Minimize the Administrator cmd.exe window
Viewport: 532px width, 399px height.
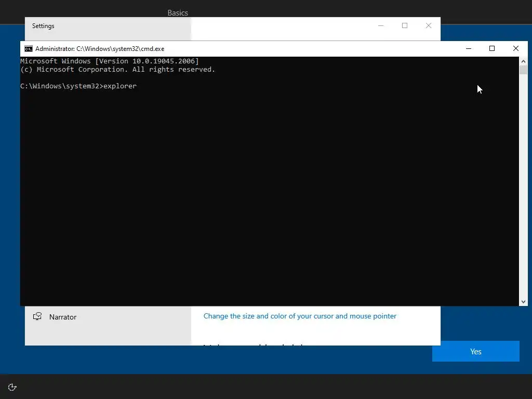(469, 48)
